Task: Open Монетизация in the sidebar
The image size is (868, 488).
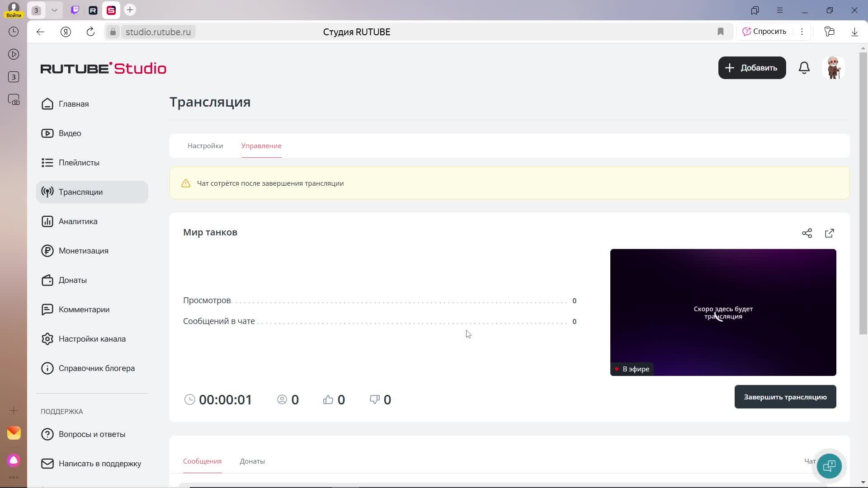Action: [92, 251]
